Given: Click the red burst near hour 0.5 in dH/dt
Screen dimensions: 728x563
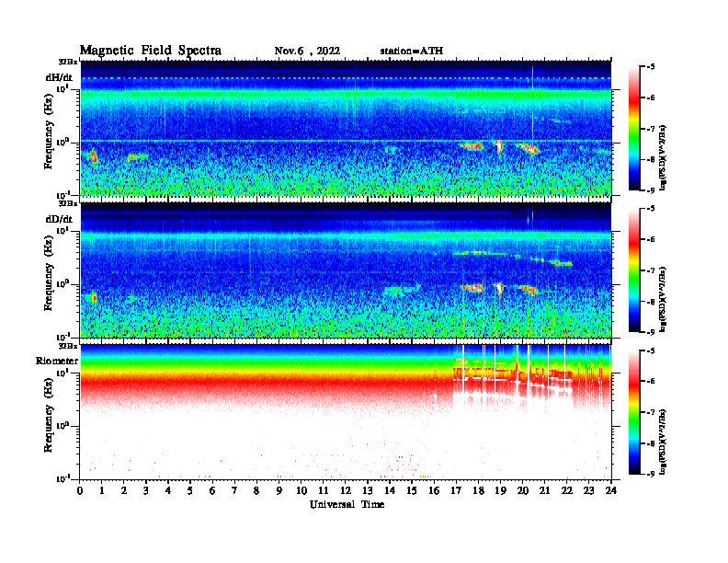Looking at the screenshot, I should coord(94,156).
